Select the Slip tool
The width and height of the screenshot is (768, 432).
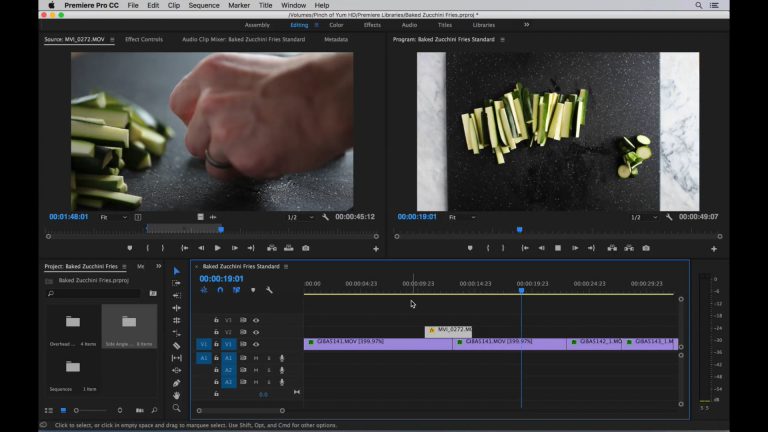tap(176, 358)
